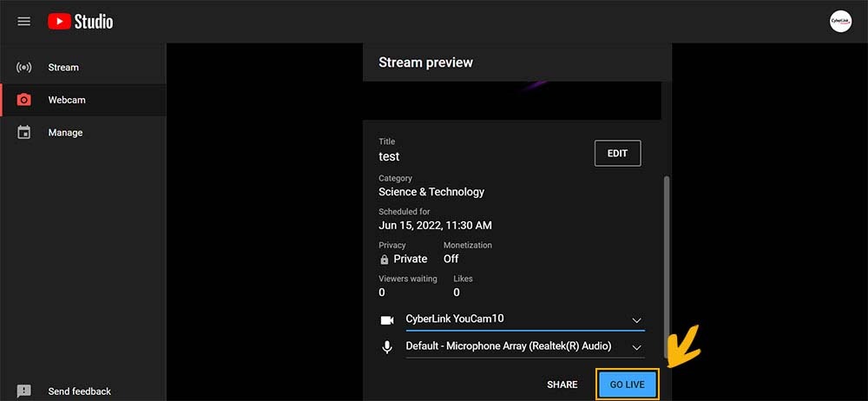Click the microphone device icon

tap(387, 347)
